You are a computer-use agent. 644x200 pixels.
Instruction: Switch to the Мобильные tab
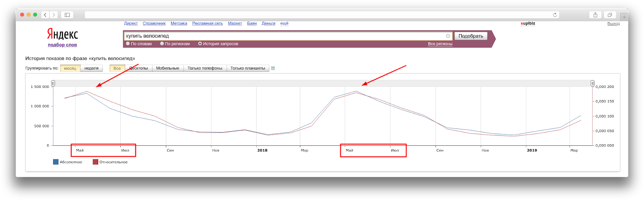[x=167, y=68]
